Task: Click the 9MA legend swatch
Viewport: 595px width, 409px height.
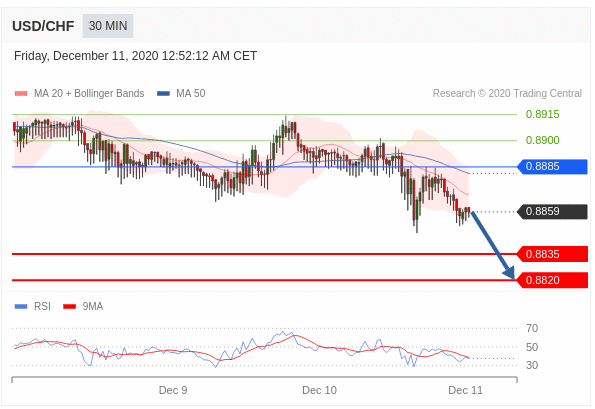Action: pos(69,306)
